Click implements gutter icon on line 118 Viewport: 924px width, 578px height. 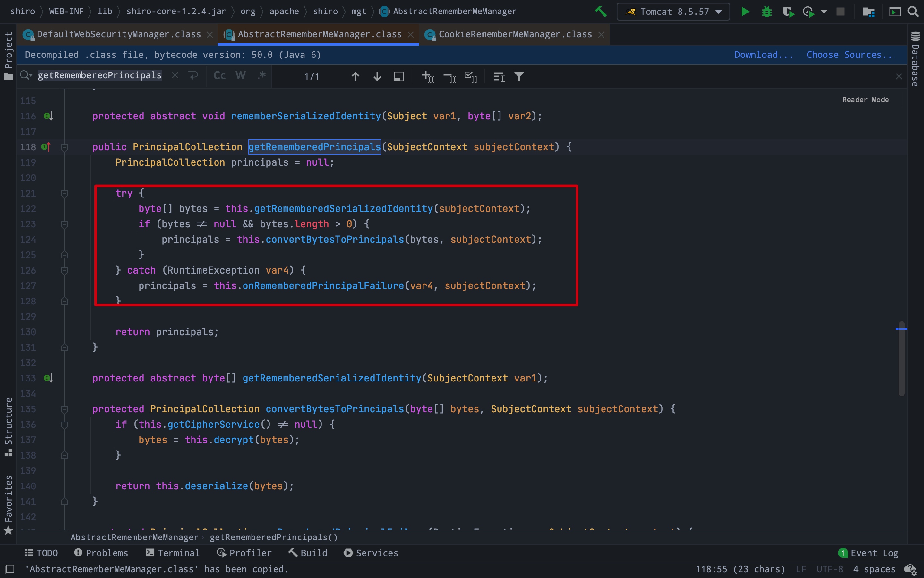click(46, 147)
